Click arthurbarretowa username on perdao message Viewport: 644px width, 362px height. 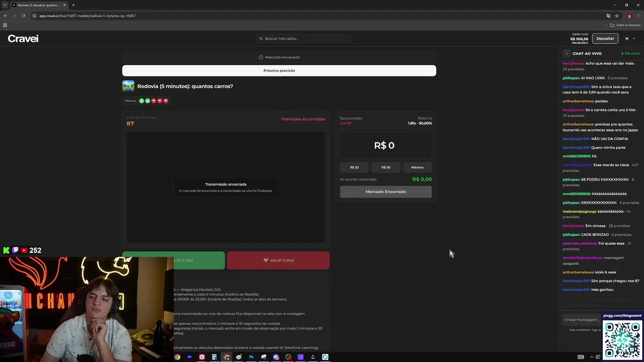coord(579,101)
